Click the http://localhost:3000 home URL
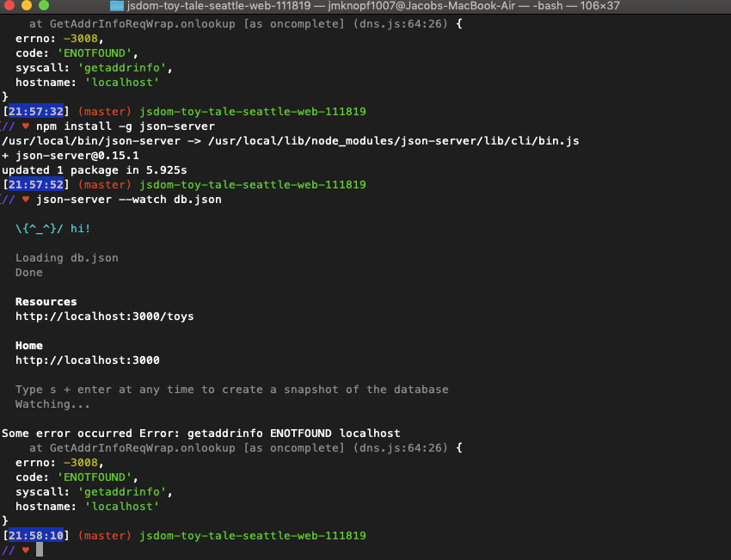This screenshot has height=560, width=731. coord(87,360)
